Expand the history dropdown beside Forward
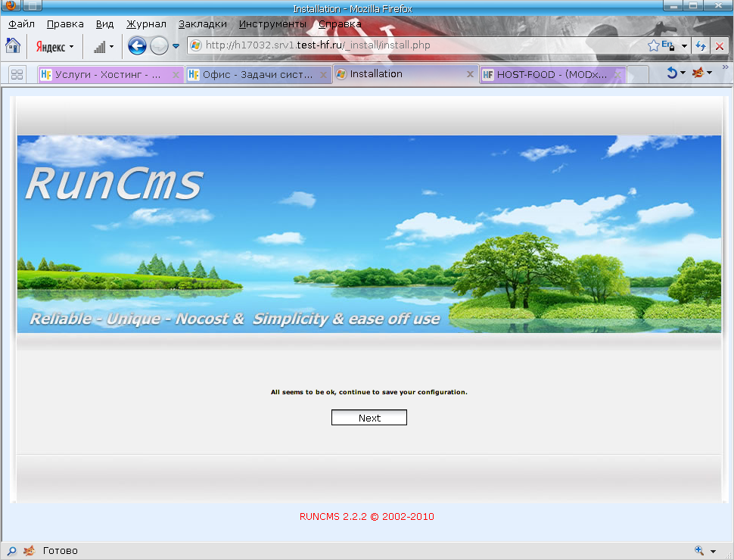 176,46
